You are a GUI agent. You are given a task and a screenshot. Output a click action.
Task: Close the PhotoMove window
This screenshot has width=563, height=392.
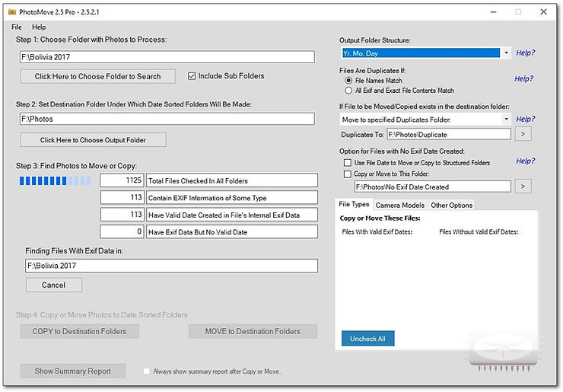pos(544,12)
